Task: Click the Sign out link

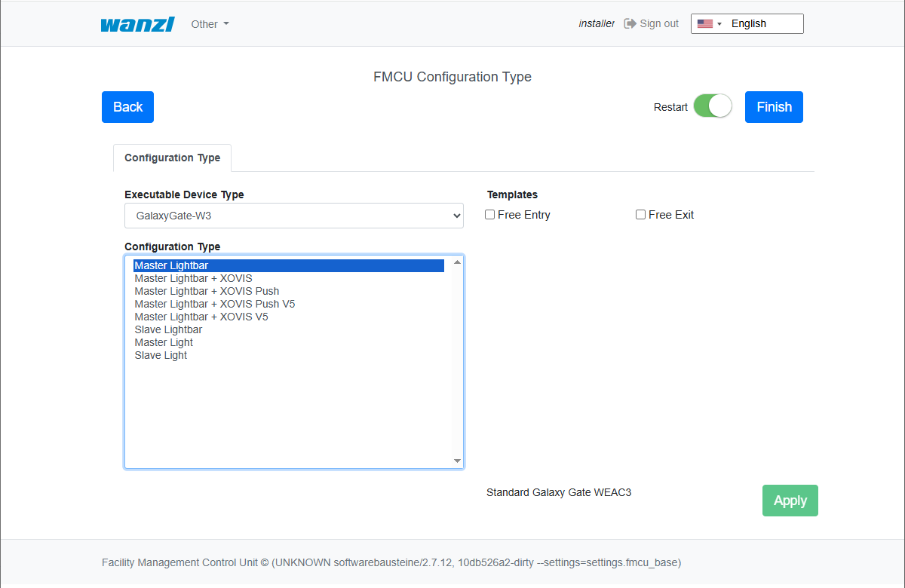Action: point(658,24)
